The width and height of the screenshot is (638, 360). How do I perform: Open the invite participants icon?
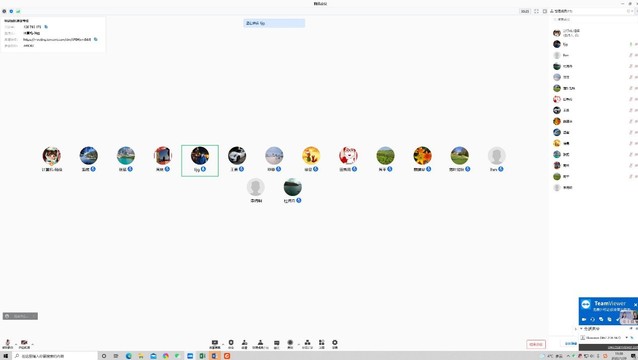click(x=245, y=344)
